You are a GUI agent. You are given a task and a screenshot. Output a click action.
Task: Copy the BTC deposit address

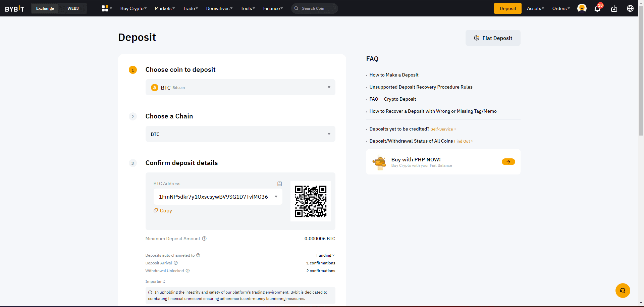pos(163,211)
